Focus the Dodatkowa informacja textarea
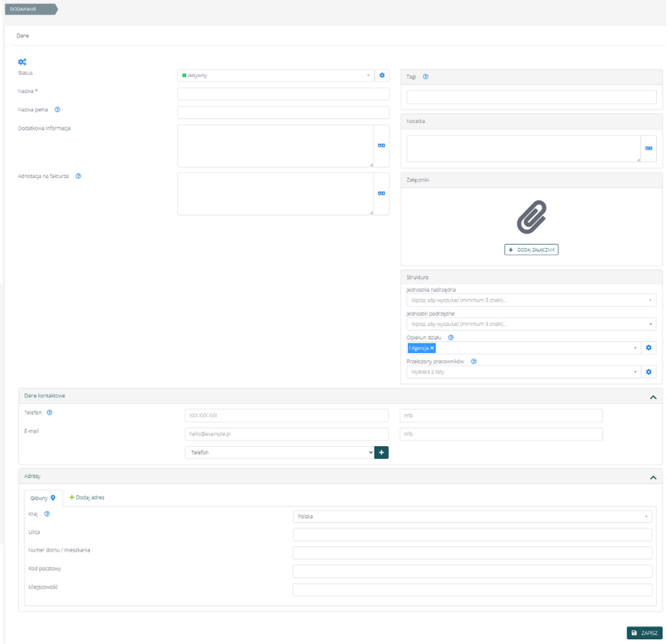The image size is (668, 644). (276, 145)
